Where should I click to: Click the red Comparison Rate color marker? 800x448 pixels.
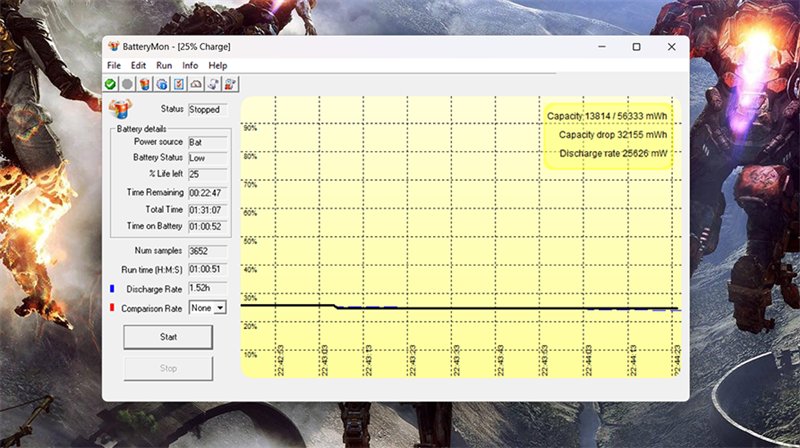point(112,308)
